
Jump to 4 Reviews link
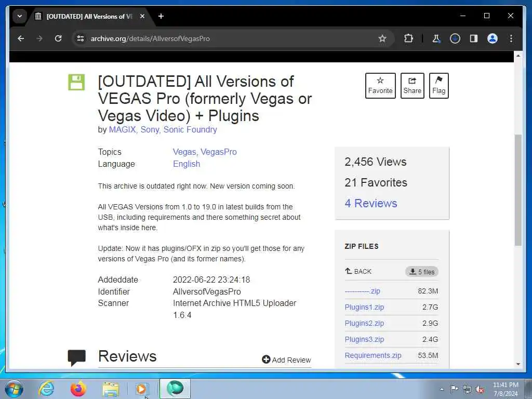point(371,203)
